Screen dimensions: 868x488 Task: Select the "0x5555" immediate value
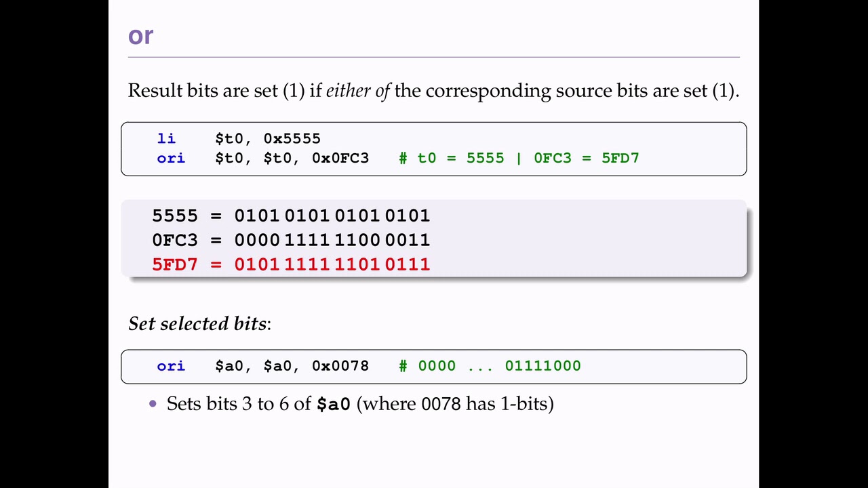tap(292, 139)
